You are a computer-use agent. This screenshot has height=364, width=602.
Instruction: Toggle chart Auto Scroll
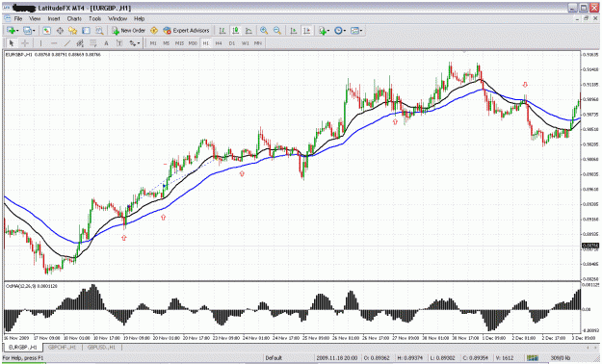[294, 31]
